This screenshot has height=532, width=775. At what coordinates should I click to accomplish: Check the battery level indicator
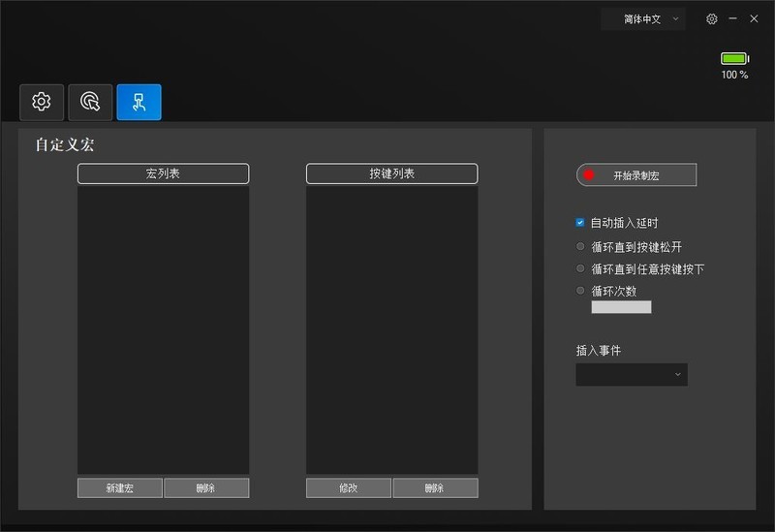tap(734, 58)
